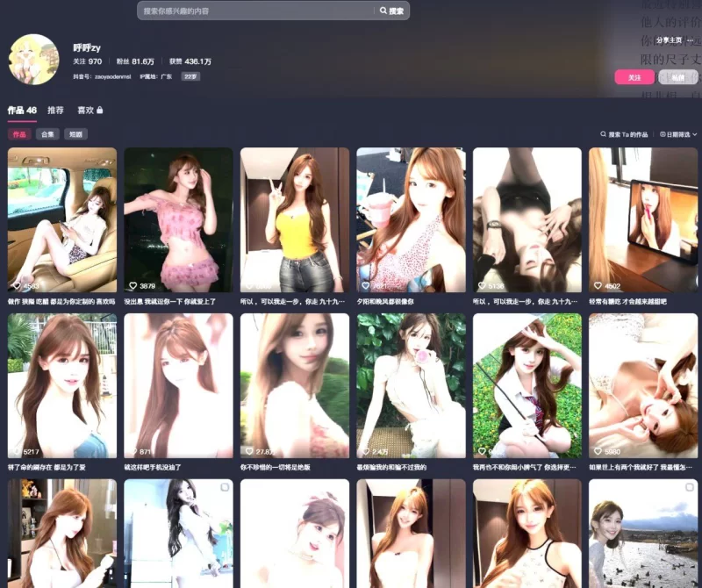Select the 合集 filter chip
Screen dimensions: 702x588
47,134
